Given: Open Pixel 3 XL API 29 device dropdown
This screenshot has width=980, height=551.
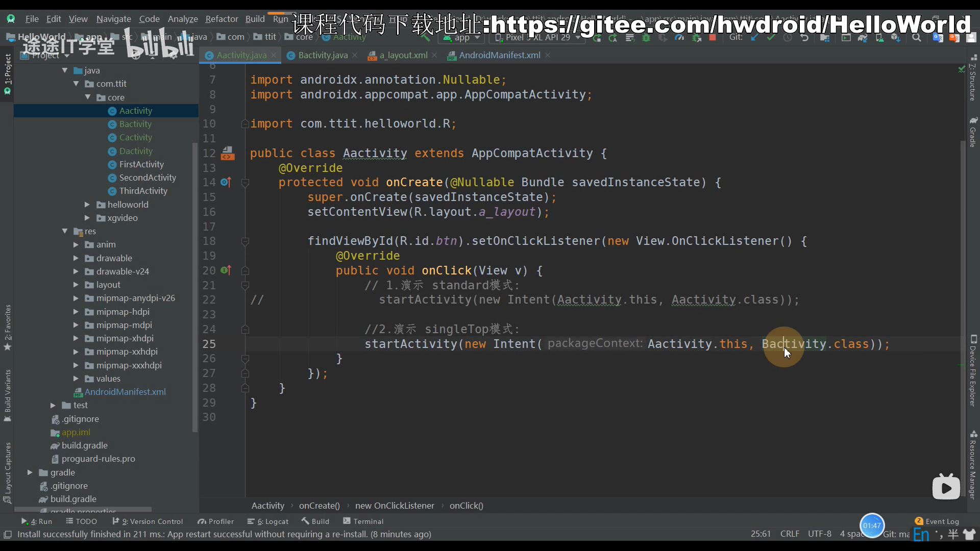Looking at the screenshot, I should pos(538,37).
